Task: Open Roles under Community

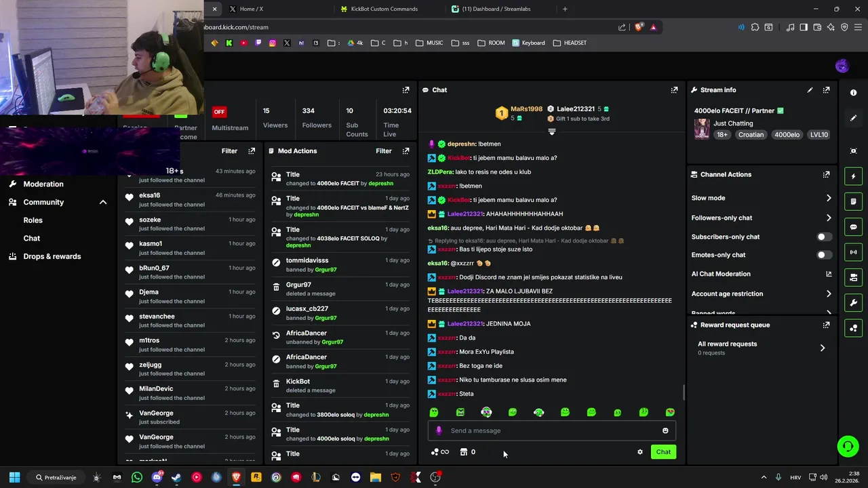Action: click(33, 220)
